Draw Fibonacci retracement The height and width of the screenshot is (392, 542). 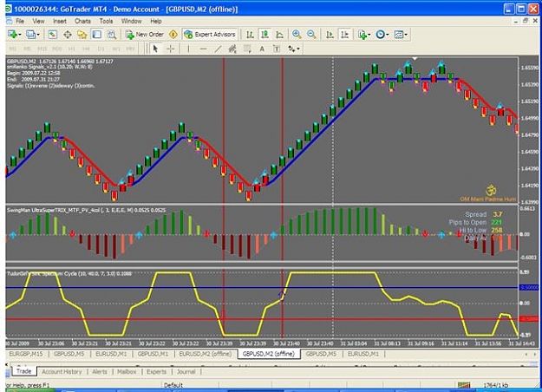247,49
